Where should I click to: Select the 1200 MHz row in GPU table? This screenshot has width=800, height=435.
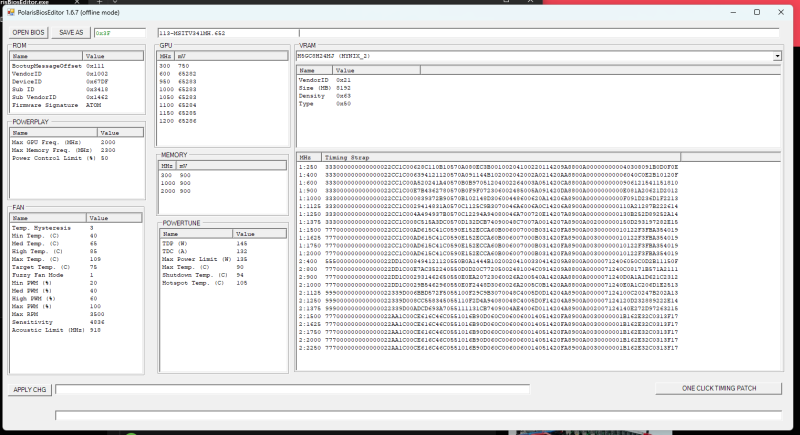pyautogui.click(x=222, y=121)
